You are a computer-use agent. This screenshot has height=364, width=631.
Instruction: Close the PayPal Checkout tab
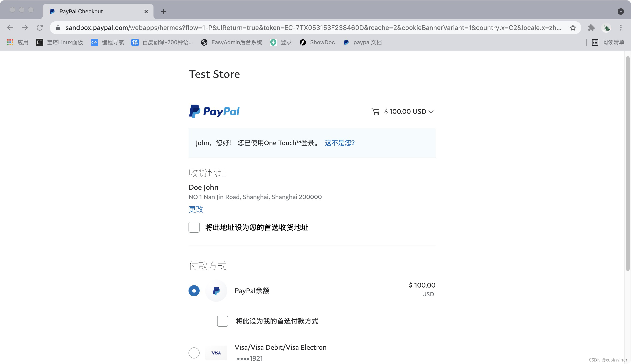click(x=146, y=12)
